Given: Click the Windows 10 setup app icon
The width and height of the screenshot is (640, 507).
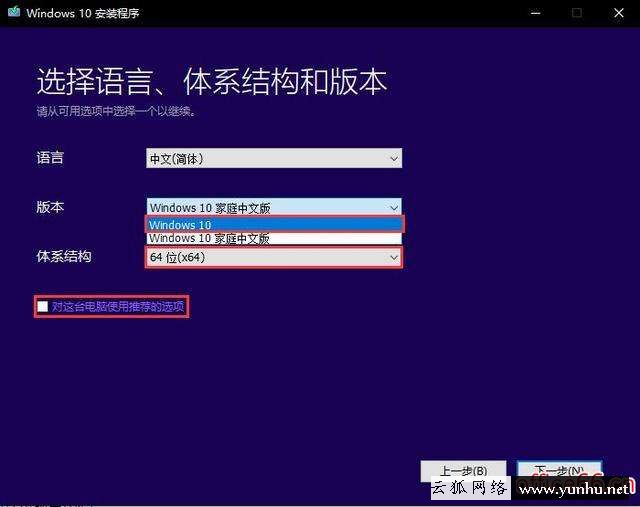Looking at the screenshot, I should (x=14, y=12).
